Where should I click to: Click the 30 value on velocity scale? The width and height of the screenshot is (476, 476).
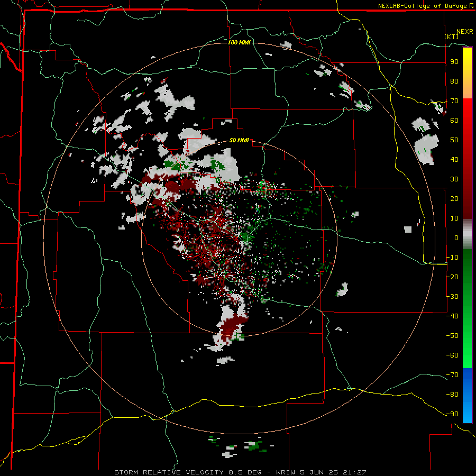click(454, 179)
